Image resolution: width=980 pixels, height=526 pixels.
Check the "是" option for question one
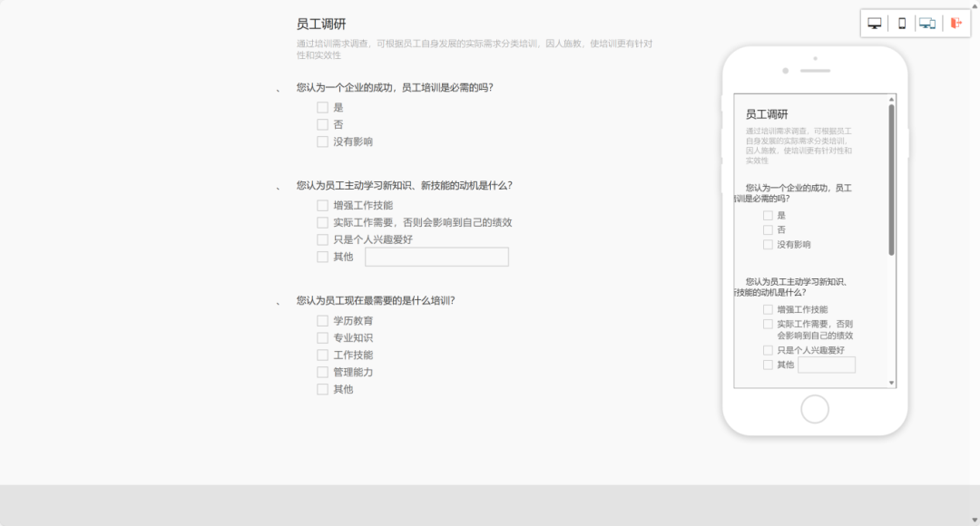pos(323,106)
